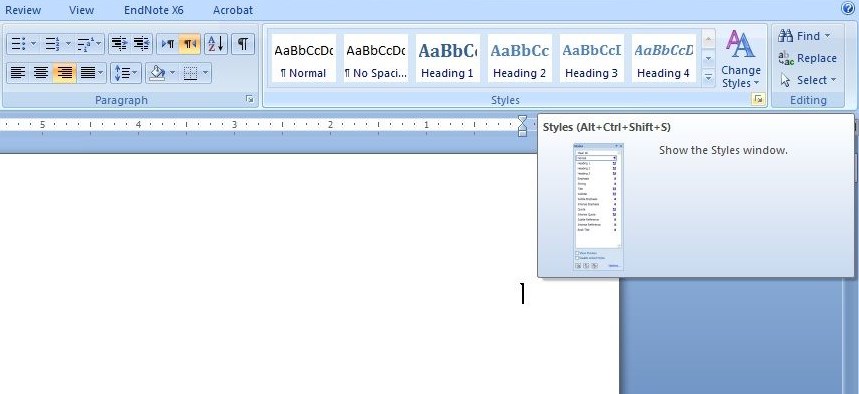The image size is (859, 394).
Task: Click the Decrease Indent icon
Action: (x=119, y=44)
